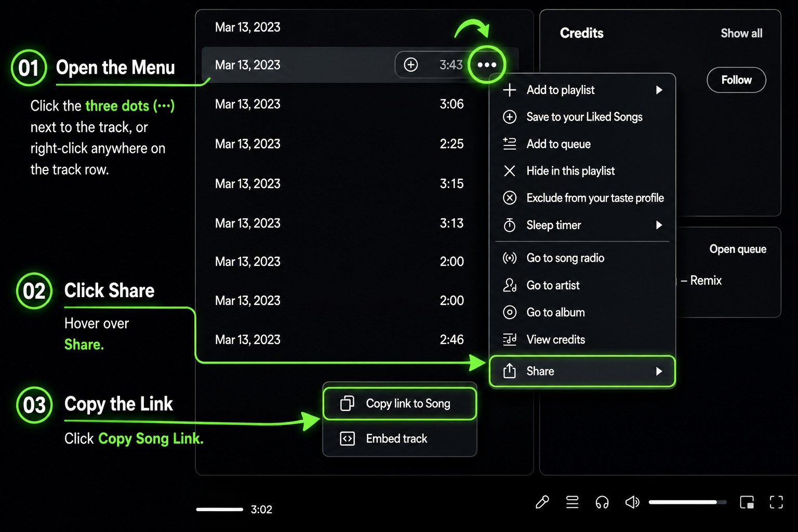The width and height of the screenshot is (798, 532).
Task: Expand the Sleep timer submenu arrow
Action: coord(659,225)
